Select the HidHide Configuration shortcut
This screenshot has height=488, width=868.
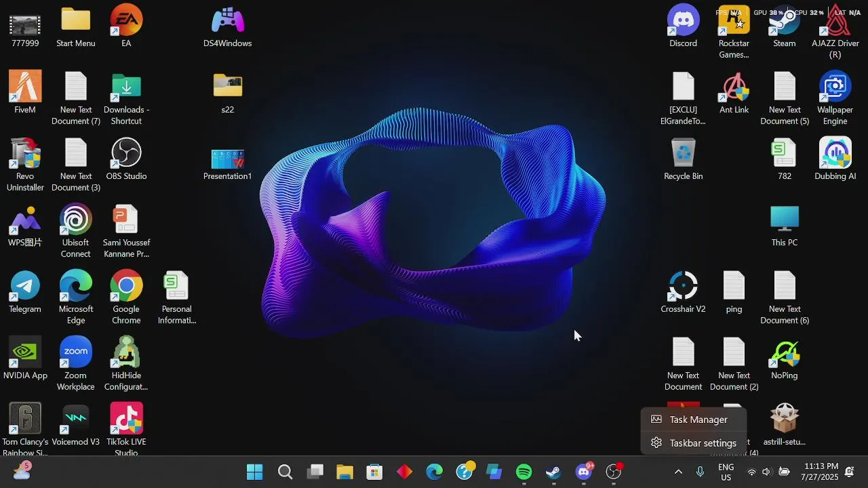[x=126, y=364]
